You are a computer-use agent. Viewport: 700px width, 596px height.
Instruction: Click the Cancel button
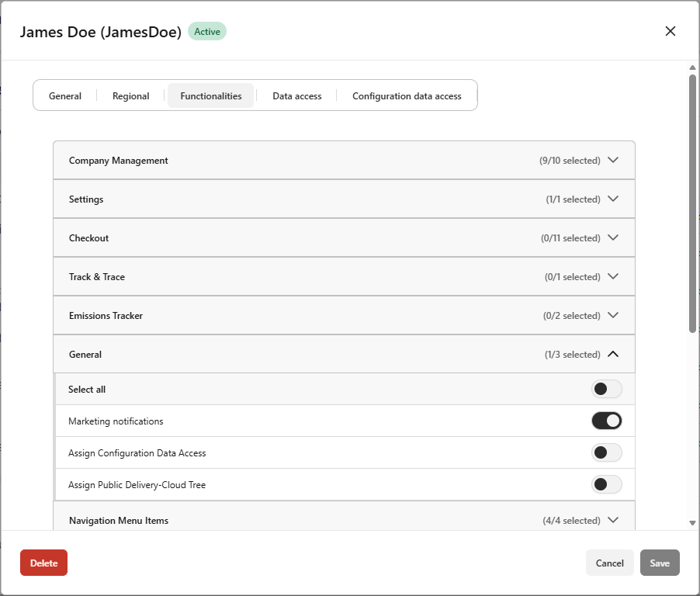coord(609,563)
